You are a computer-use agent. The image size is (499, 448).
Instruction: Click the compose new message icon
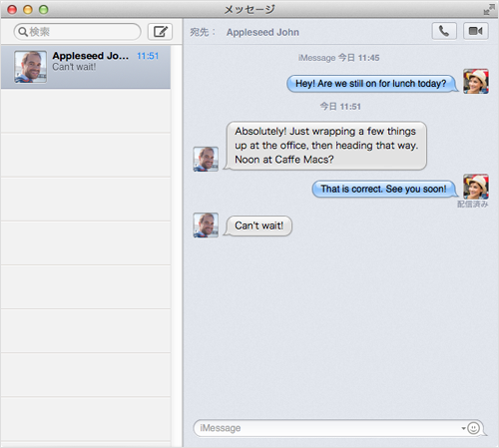pyautogui.click(x=160, y=32)
